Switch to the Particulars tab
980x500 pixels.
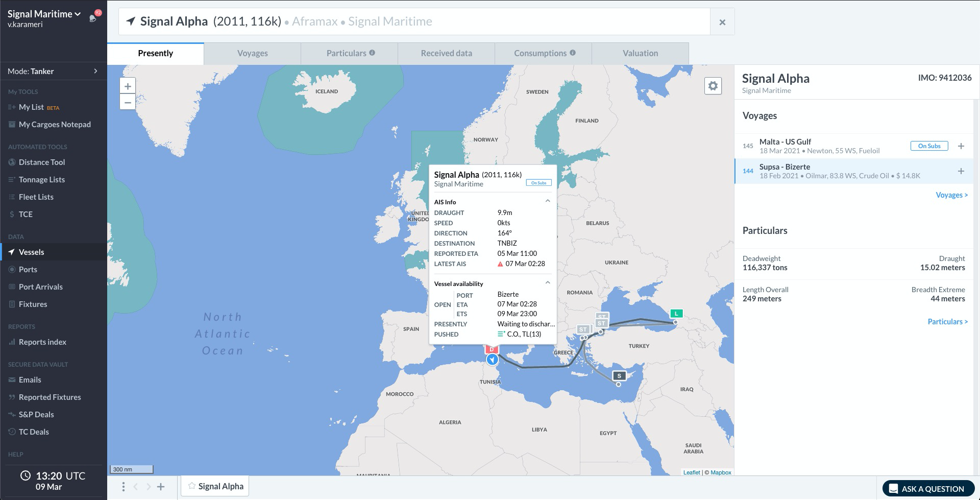point(349,54)
